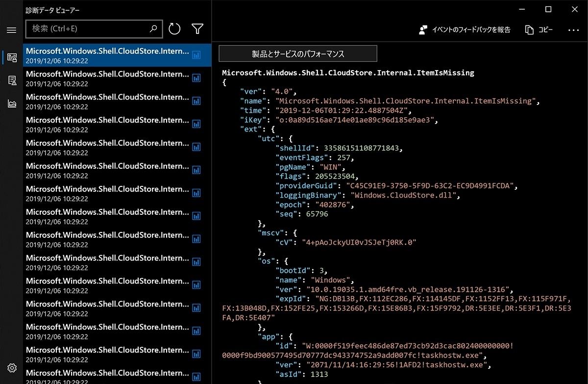The height and width of the screenshot is (384, 588).
Task: Close the viewer window
Action: pyautogui.click(x=575, y=9)
